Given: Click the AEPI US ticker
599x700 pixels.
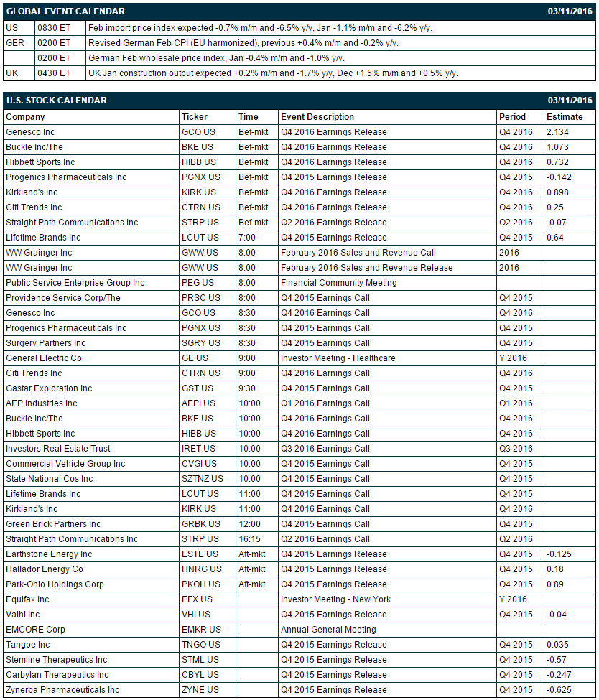Looking at the screenshot, I should [x=198, y=403].
